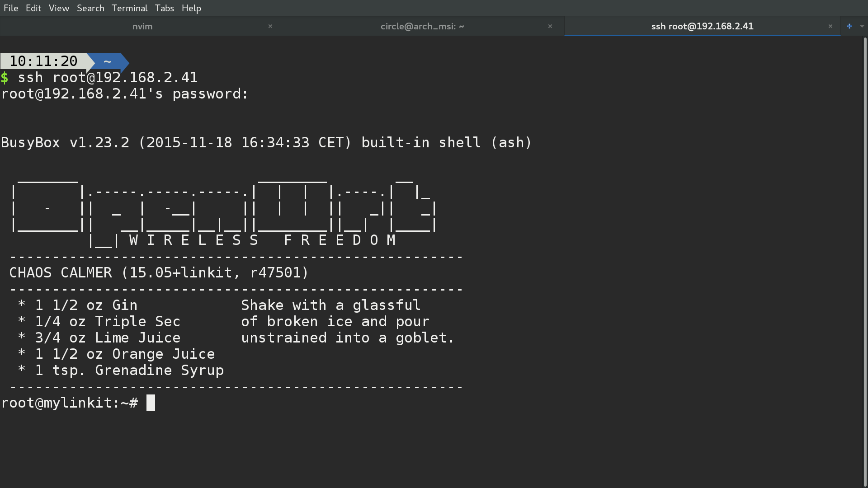Click the green $ prompt symbol

pos(5,77)
